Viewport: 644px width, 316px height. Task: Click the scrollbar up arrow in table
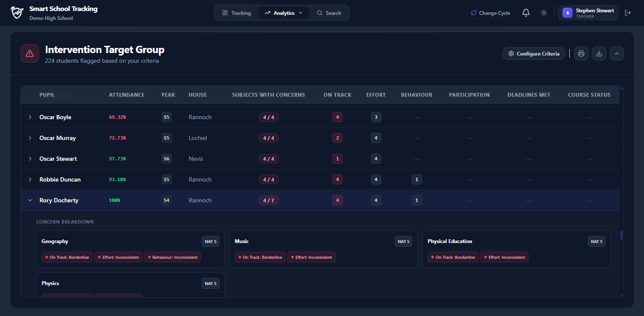(622, 88)
